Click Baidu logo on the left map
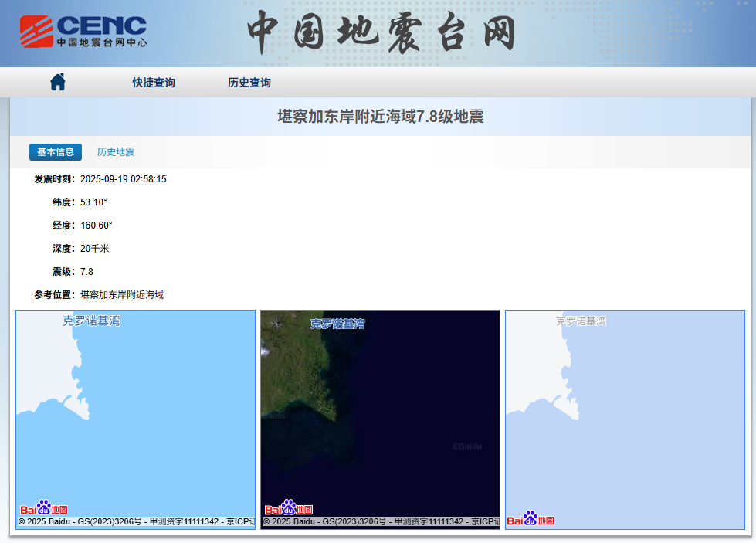This screenshot has height=543, width=756. (x=44, y=508)
